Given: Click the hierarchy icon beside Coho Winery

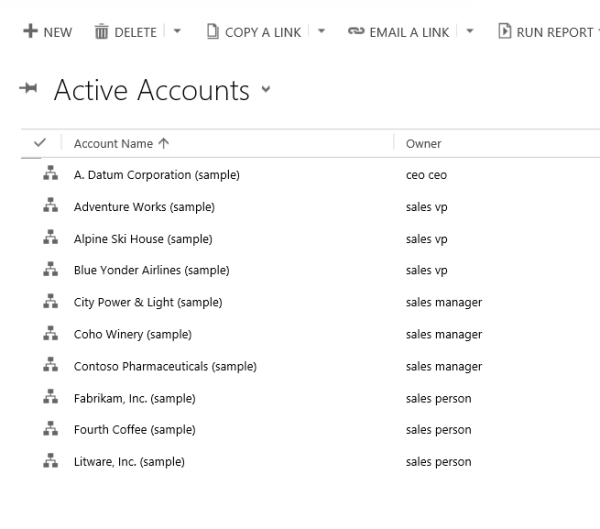Looking at the screenshot, I should pyautogui.click(x=46, y=334).
